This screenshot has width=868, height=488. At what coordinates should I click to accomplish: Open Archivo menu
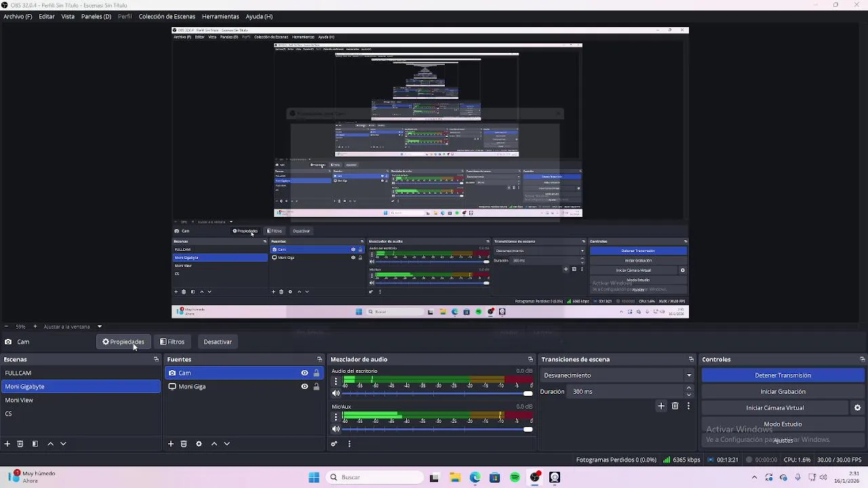18,16
